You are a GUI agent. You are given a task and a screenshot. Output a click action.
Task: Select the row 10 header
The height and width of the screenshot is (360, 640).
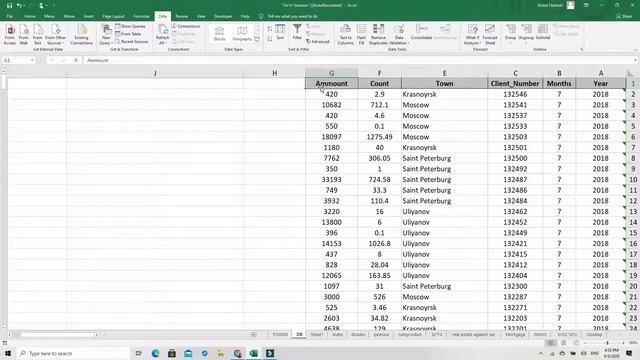[x=633, y=180]
